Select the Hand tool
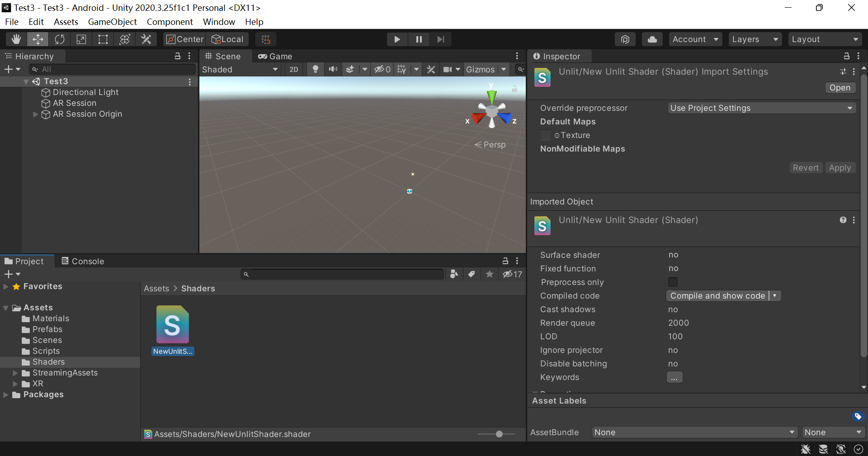 click(16, 39)
